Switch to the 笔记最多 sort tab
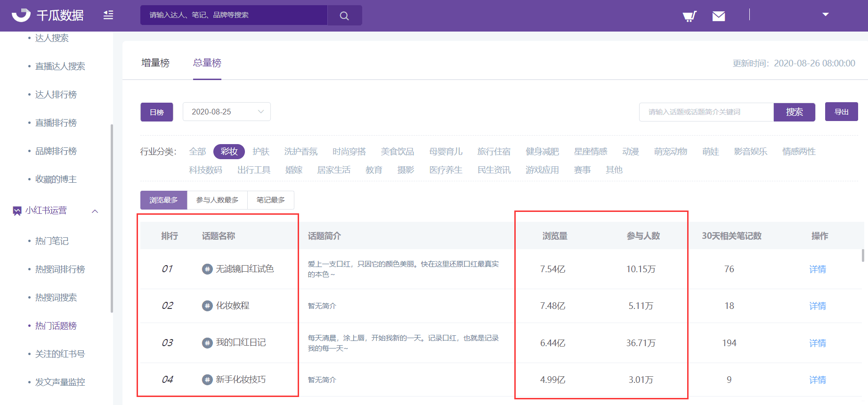The height and width of the screenshot is (405, 868). pos(271,200)
